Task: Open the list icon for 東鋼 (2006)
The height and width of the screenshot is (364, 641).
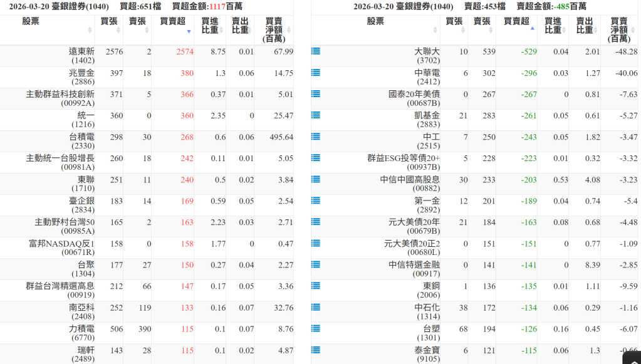Action: pos(316,286)
